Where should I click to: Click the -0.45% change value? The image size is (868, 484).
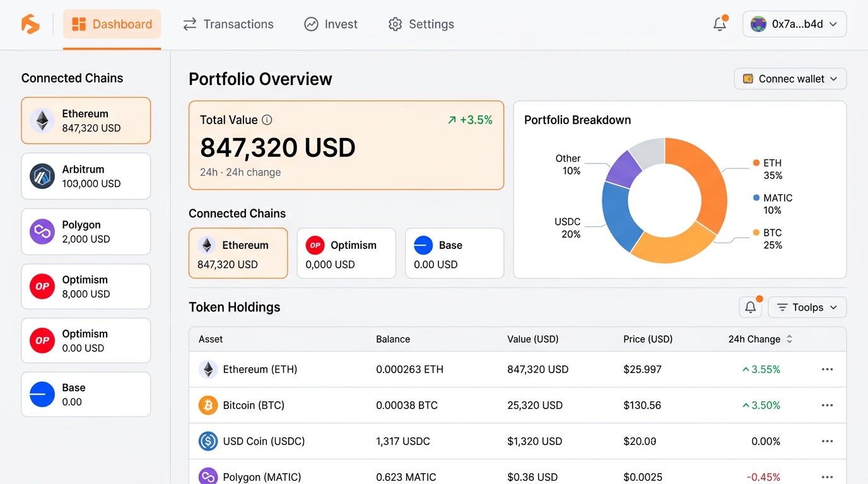point(763,477)
